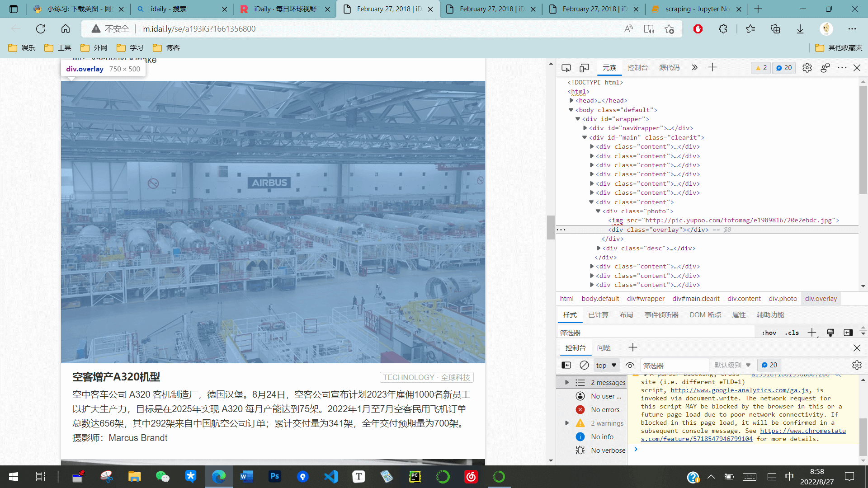Viewport: 868px width, 488px height.
Task: Open the 问题 drawer tab
Action: 604,347
